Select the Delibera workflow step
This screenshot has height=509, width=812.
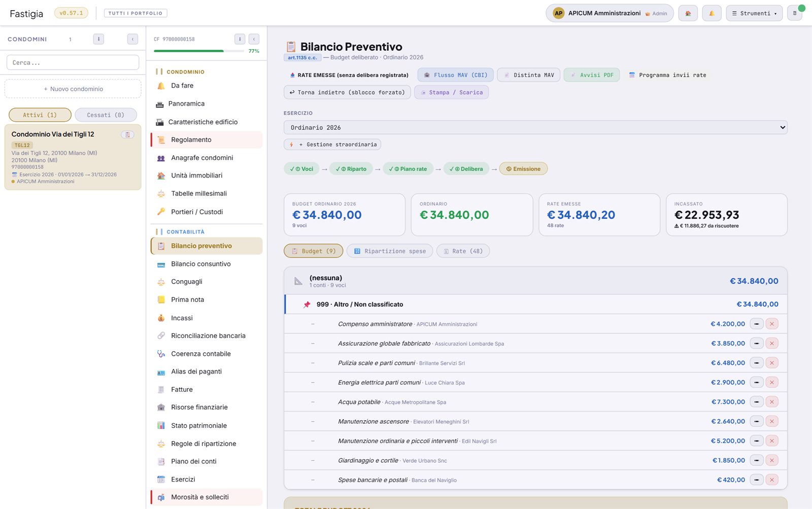[466, 169]
